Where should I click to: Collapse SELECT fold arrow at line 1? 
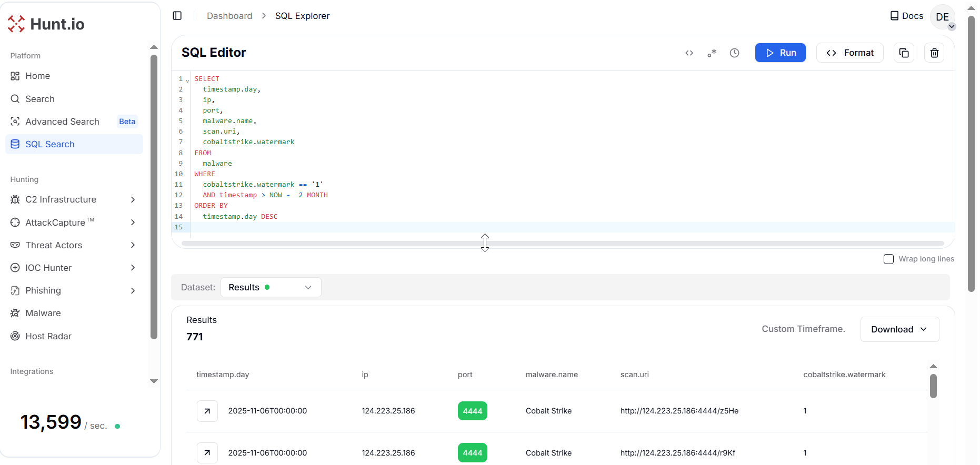[x=187, y=80]
